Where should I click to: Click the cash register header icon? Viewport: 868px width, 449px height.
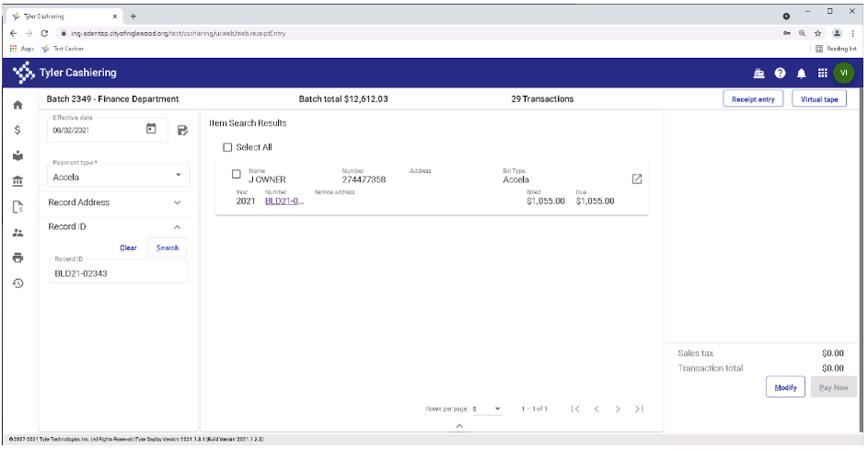[x=759, y=73]
